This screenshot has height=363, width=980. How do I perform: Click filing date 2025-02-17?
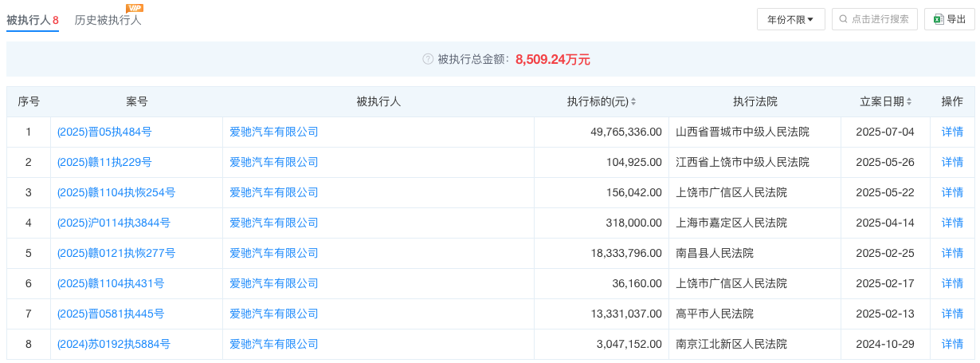[885, 283]
